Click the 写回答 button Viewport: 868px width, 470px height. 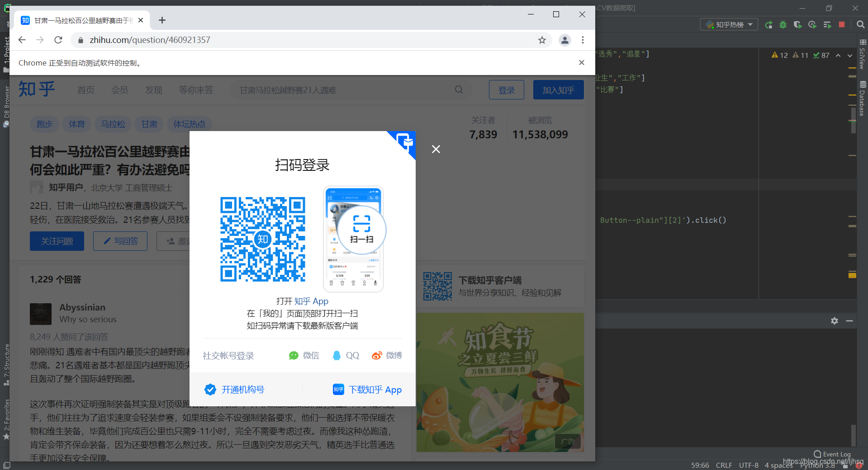tap(120, 241)
